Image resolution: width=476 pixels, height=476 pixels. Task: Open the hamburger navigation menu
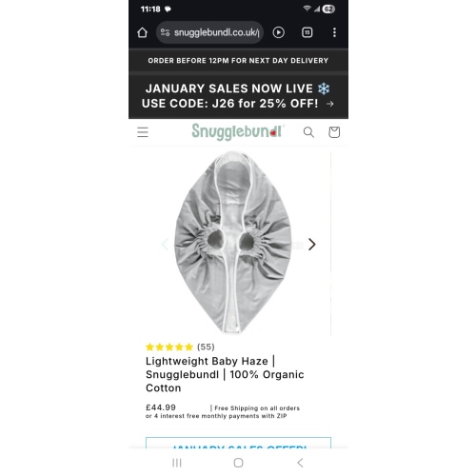click(x=143, y=132)
